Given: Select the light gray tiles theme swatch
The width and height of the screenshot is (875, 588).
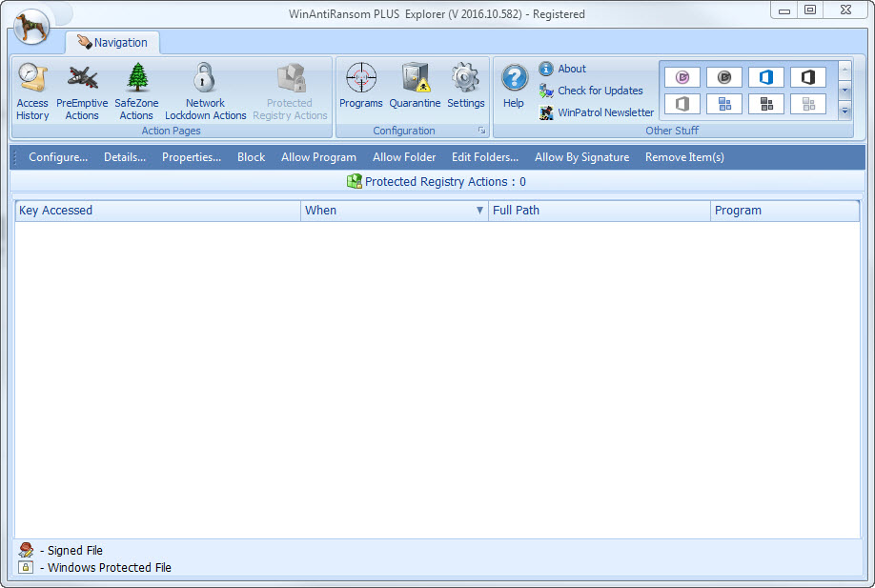Looking at the screenshot, I should click(x=807, y=104).
